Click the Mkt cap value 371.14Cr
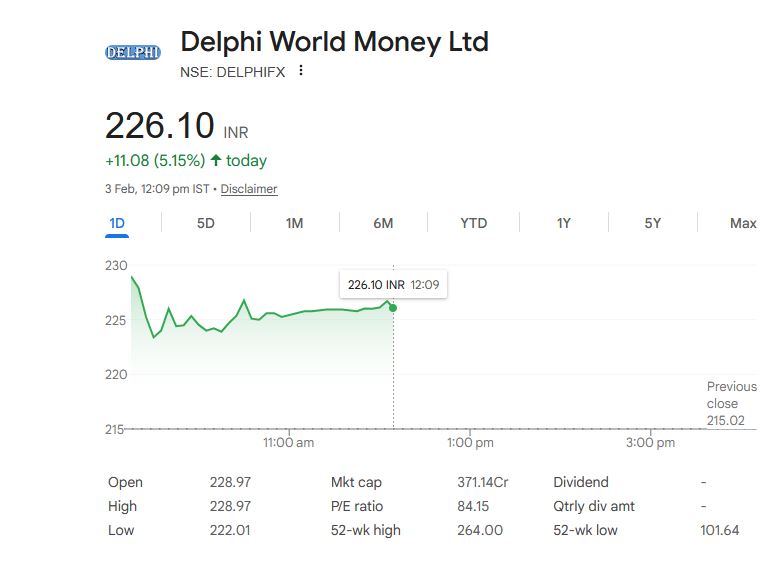 point(482,482)
